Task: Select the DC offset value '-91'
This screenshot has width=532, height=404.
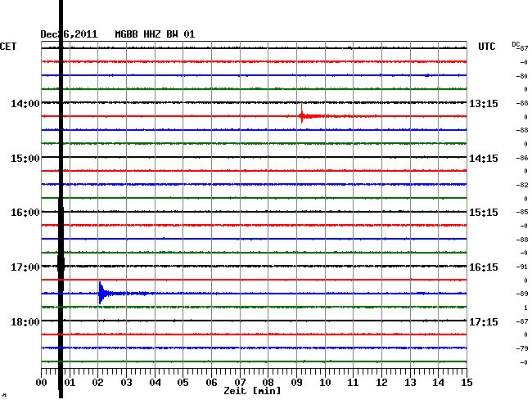Action: (x=522, y=267)
